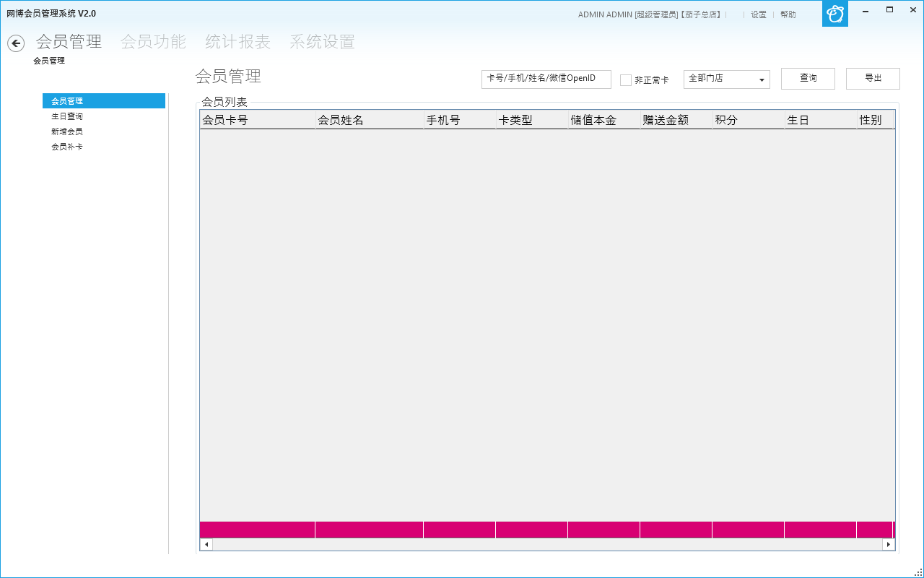Open 设置 in the title bar
Image resolution: width=924 pixels, height=578 pixels.
(759, 14)
